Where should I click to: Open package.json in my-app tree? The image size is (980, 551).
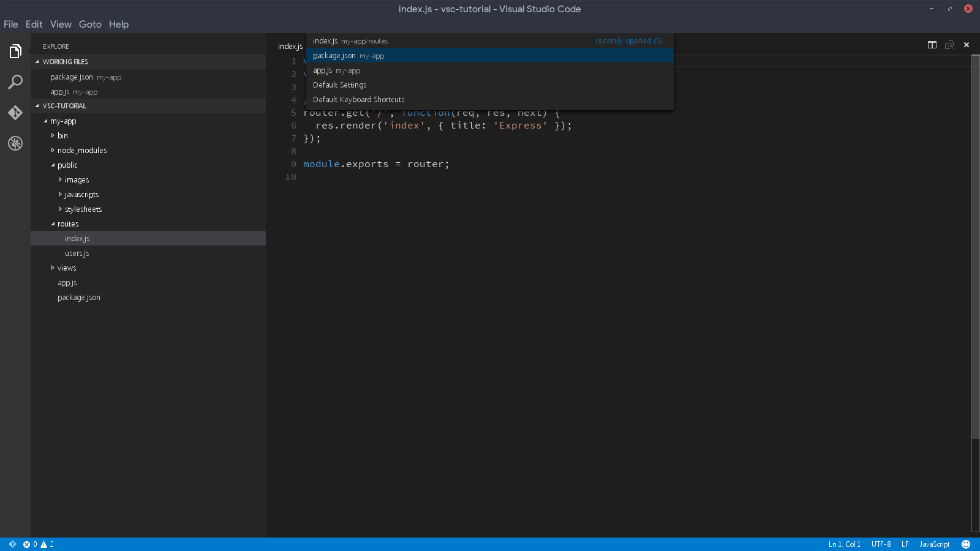coord(148,298)
